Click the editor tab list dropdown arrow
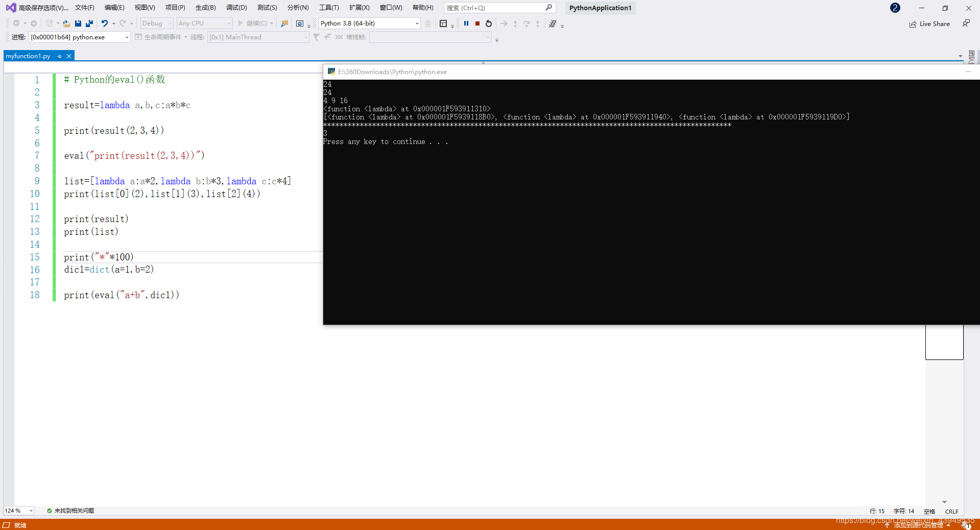 [961, 56]
